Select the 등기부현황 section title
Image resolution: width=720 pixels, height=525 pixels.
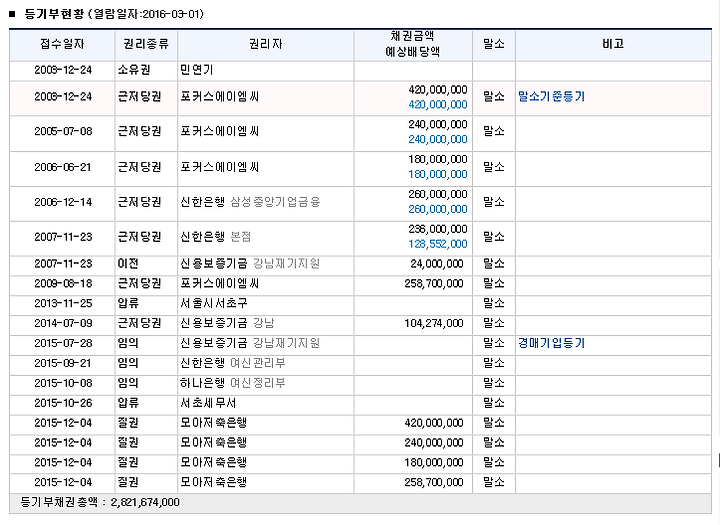pos(54,14)
